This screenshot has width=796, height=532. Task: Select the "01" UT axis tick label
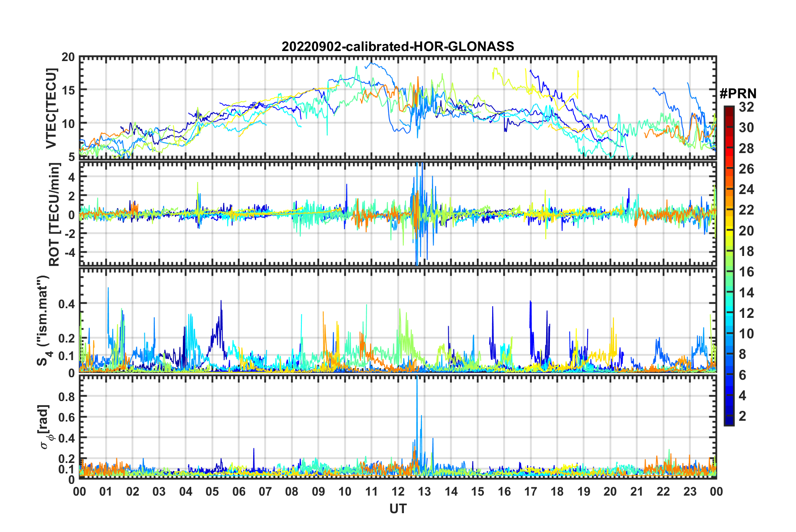coord(106,491)
